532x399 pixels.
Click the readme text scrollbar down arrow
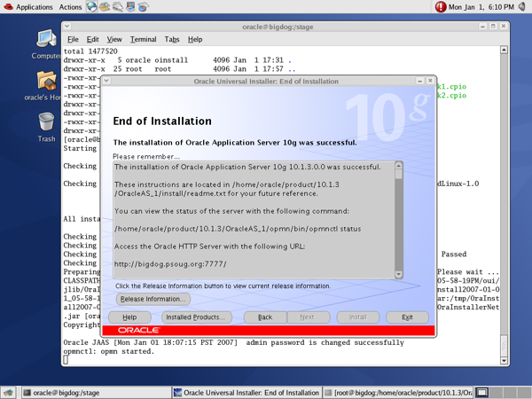(x=399, y=274)
